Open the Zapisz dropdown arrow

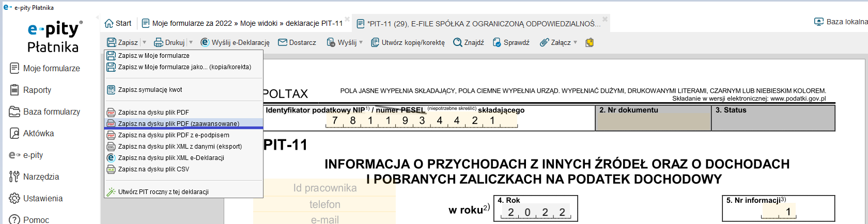point(144,42)
